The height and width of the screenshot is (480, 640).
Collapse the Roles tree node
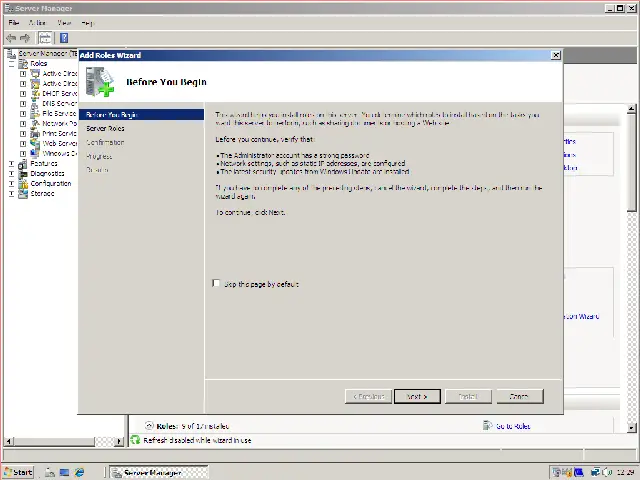(11, 64)
